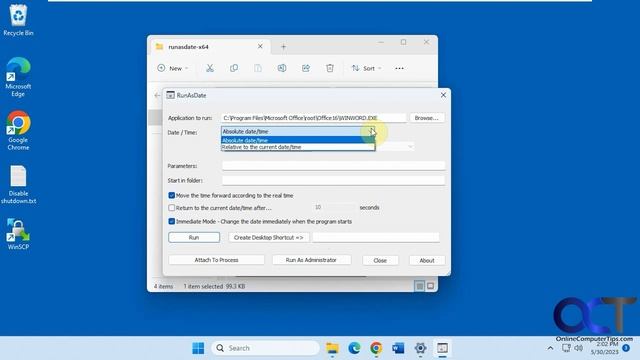Click the seconds value field showing 10
The height and width of the screenshot is (360, 640).
[x=334, y=207]
